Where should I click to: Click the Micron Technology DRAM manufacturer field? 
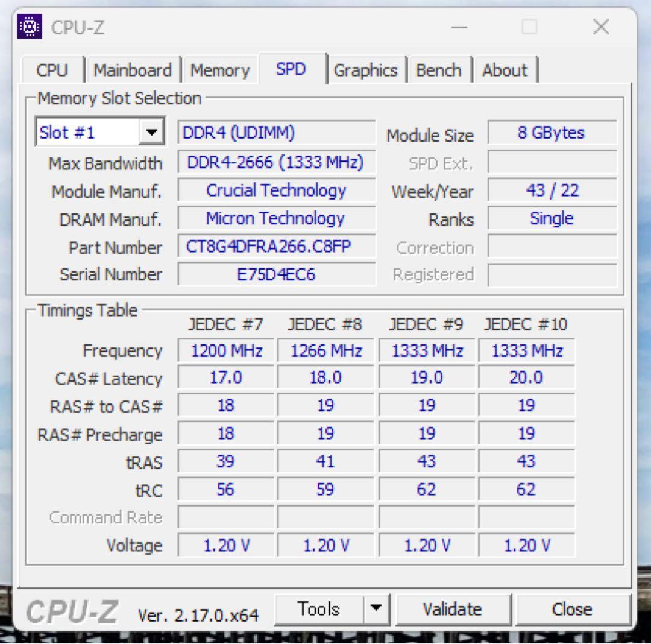click(277, 218)
